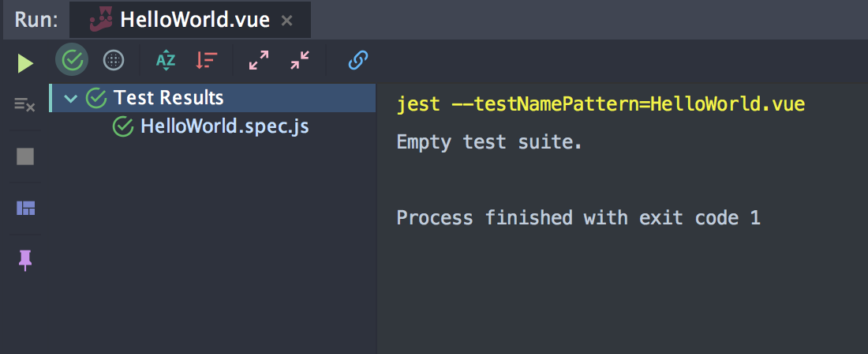Viewport: 868px width, 354px height.
Task: Sort tests by duration
Action: pyautogui.click(x=207, y=60)
